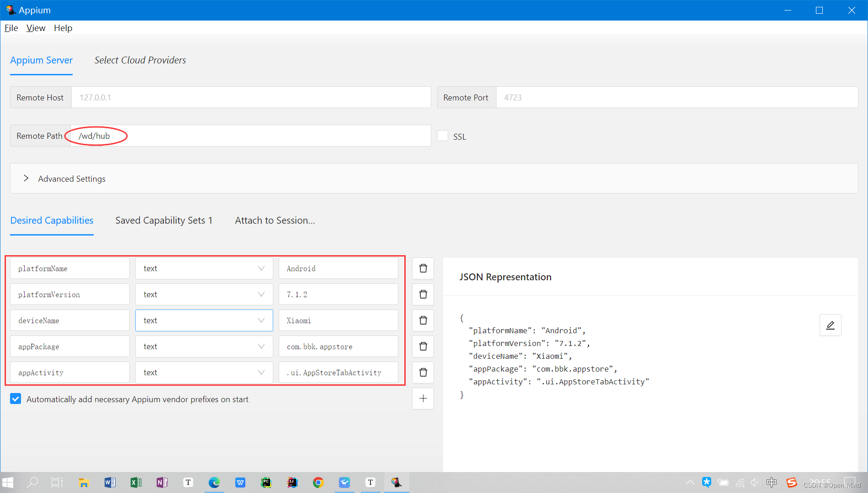Open type dropdown for appPackage

pos(204,346)
